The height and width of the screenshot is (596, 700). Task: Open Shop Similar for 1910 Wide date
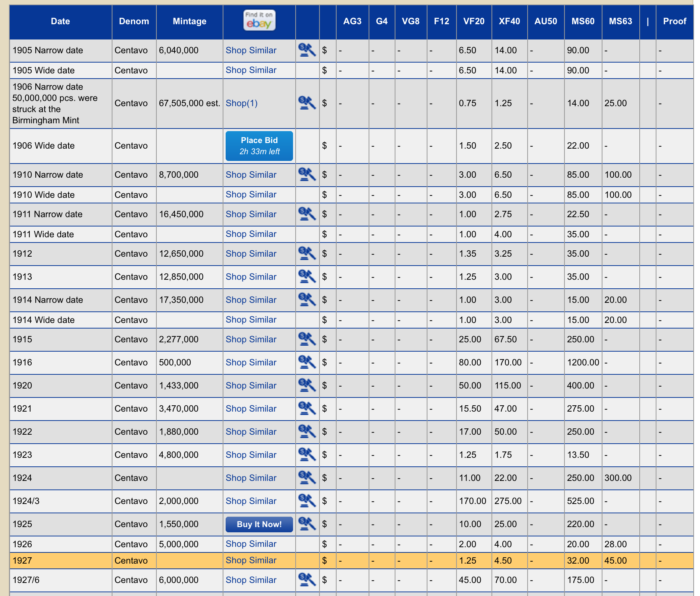click(251, 194)
